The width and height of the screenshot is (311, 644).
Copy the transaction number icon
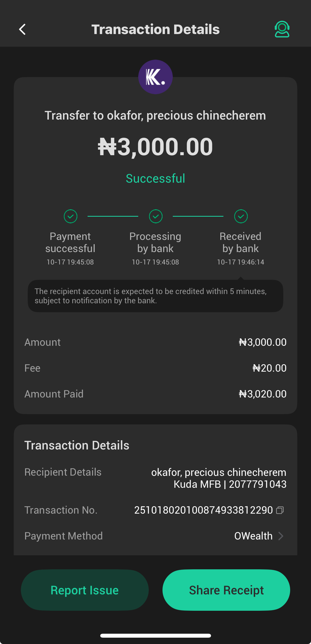pyautogui.click(x=280, y=510)
